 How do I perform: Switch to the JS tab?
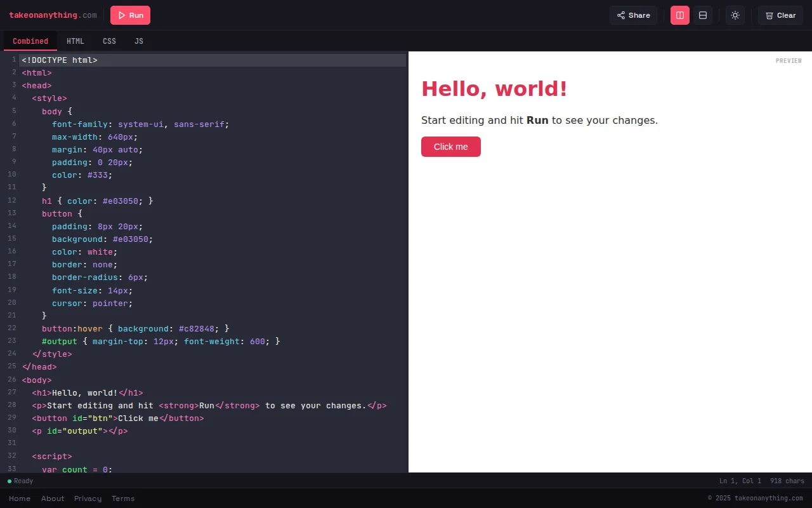coord(139,41)
